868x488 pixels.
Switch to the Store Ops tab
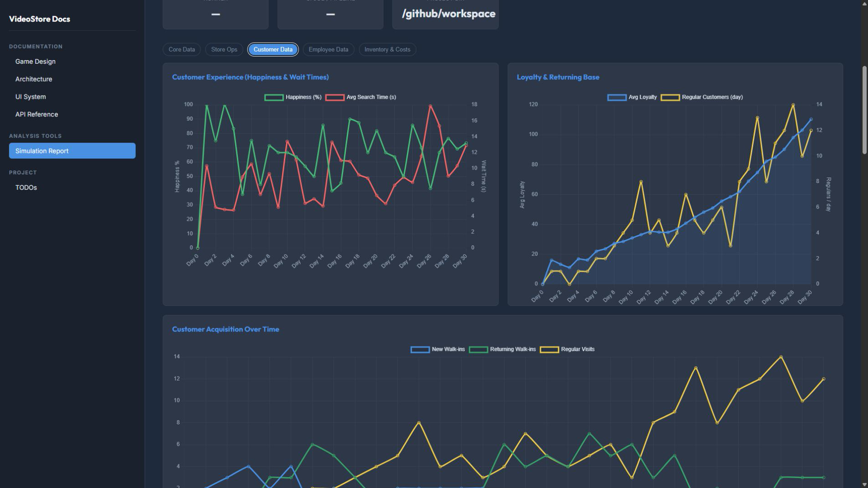pyautogui.click(x=224, y=50)
